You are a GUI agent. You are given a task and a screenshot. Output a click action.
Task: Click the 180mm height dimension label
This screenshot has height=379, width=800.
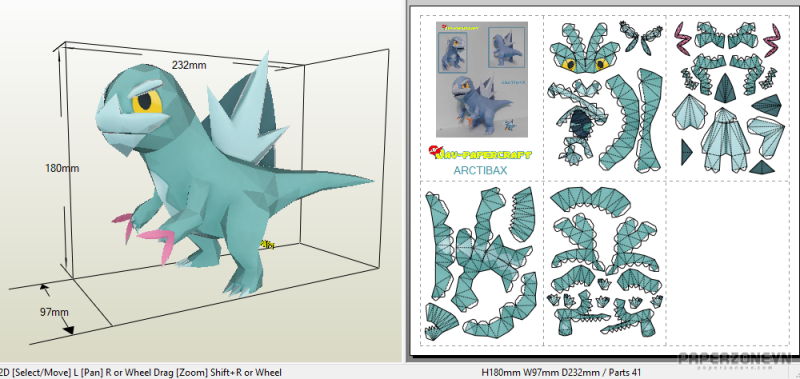62,168
